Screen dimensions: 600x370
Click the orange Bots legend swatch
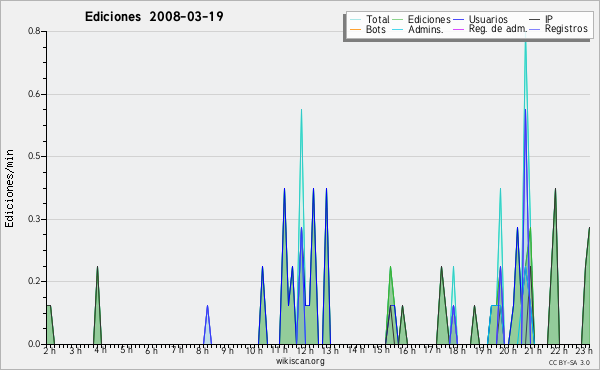[x=355, y=29]
